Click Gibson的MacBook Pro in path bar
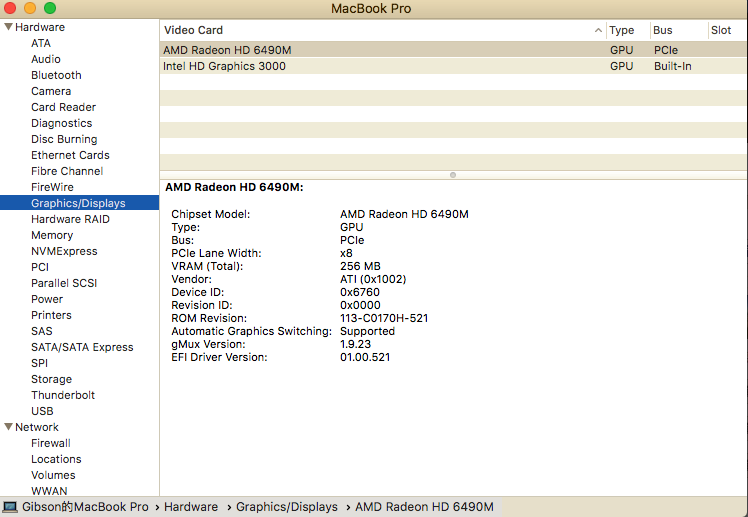This screenshot has width=748, height=517. tap(85, 507)
